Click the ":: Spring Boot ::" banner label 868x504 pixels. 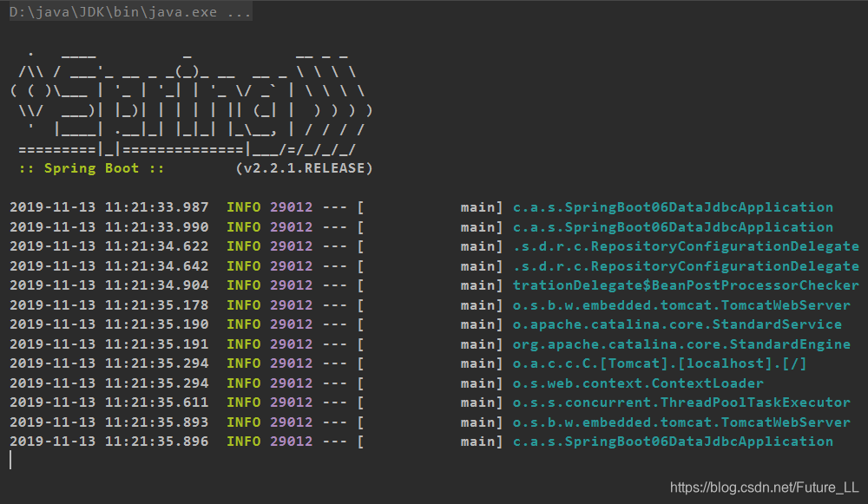91,168
